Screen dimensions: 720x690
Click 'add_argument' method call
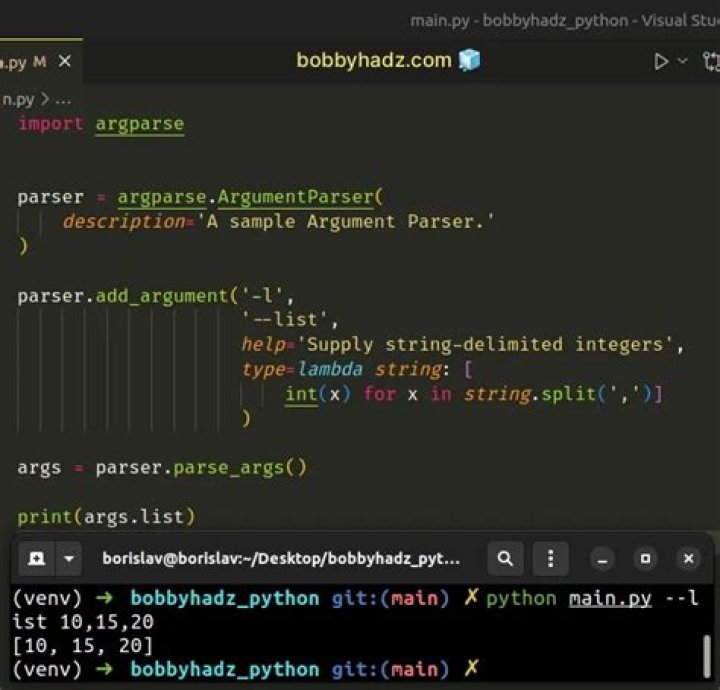coord(161,296)
